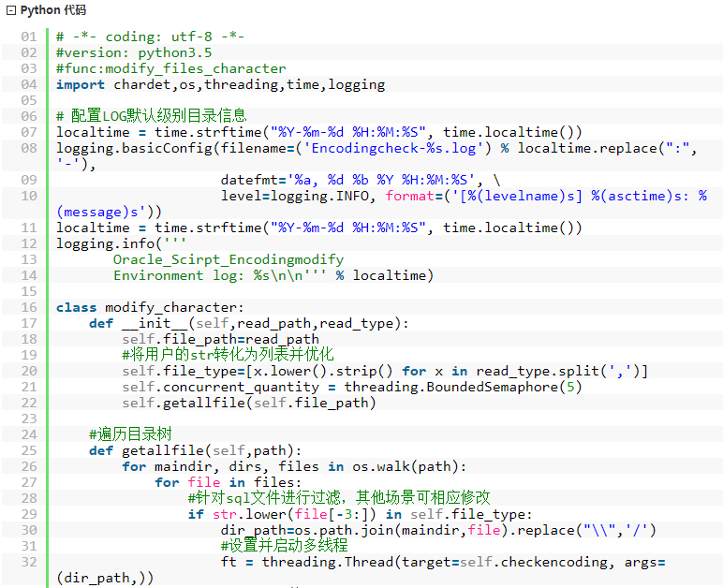Click the '# 配置LOG默认级别目录信息' comment
Screen dimensions: 723x588
(x=151, y=116)
